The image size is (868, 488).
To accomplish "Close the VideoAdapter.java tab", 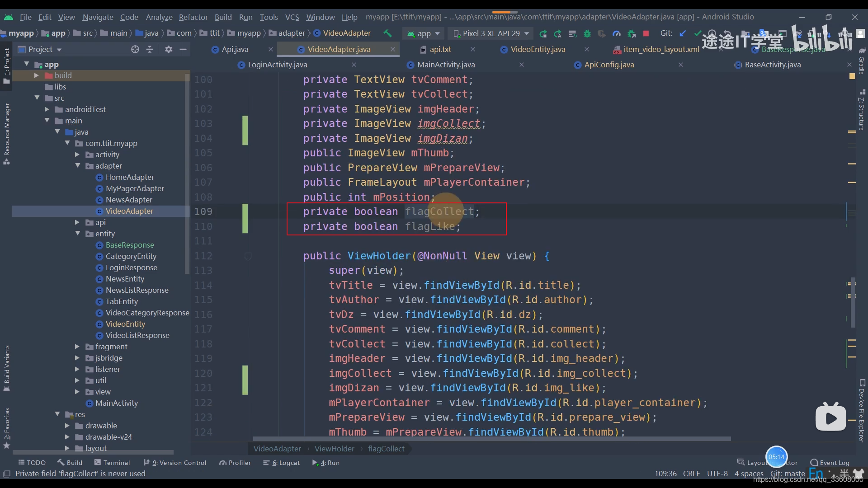I will [x=392, y=49].
